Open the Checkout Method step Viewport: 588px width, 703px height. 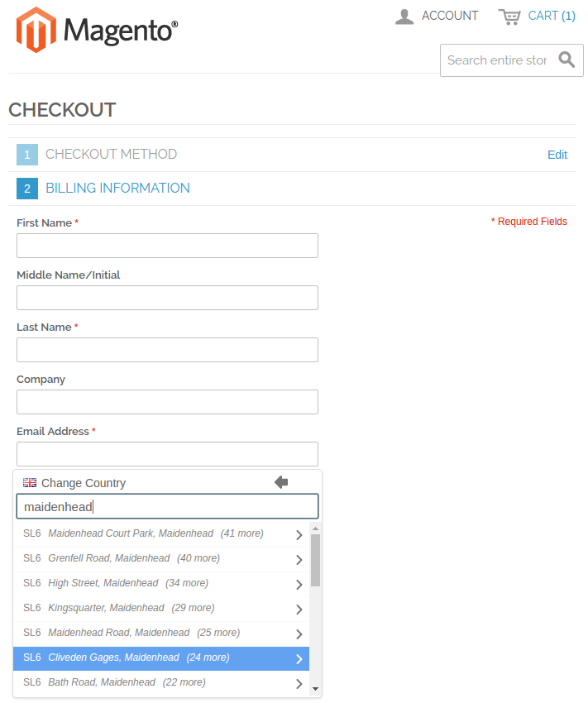[x=111, y=154]
